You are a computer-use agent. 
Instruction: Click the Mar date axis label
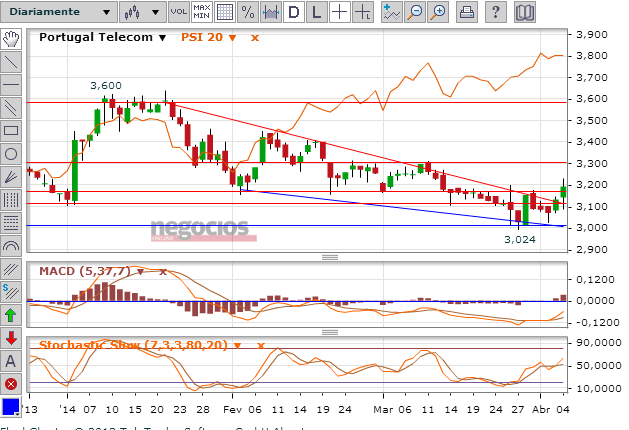pos(383,410)
